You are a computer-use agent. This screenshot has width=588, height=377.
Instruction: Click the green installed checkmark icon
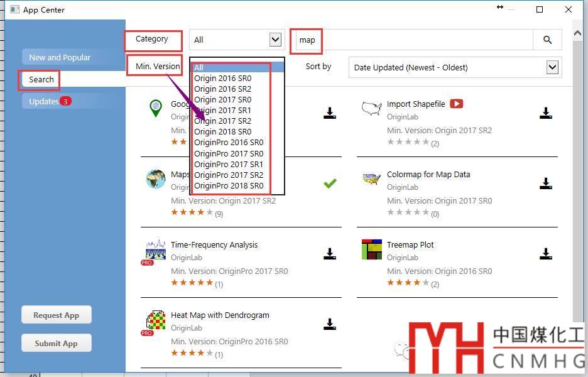tap(330, 183)
